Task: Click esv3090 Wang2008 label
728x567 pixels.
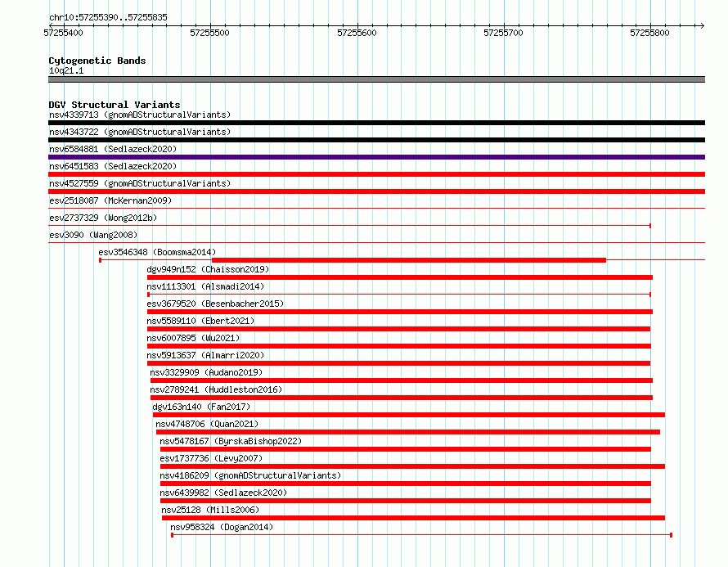Action: pos(93,235)
